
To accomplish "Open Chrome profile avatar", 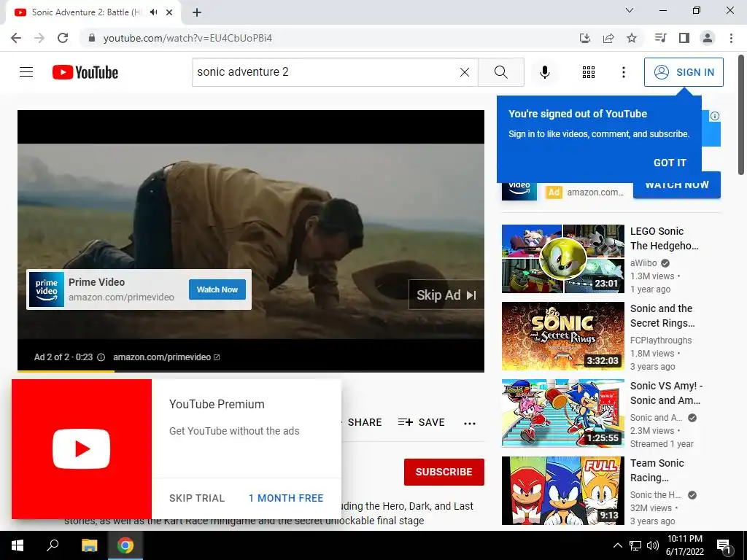I will tap(708, 38).
